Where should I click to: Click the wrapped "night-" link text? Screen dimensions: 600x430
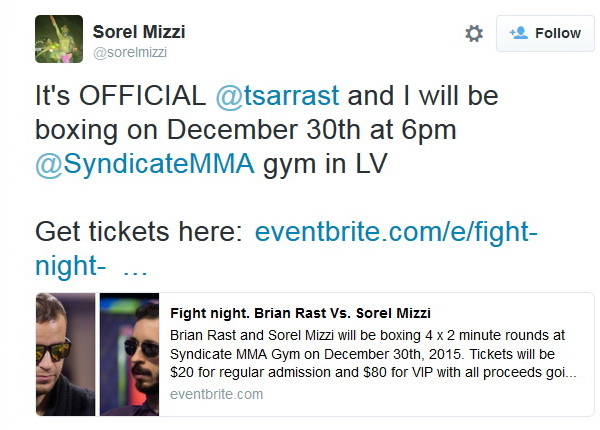click(x=70, y=265)
